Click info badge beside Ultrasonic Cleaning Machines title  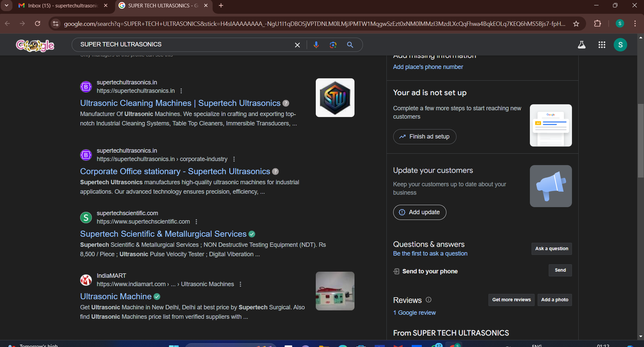[x=286, y=103]
